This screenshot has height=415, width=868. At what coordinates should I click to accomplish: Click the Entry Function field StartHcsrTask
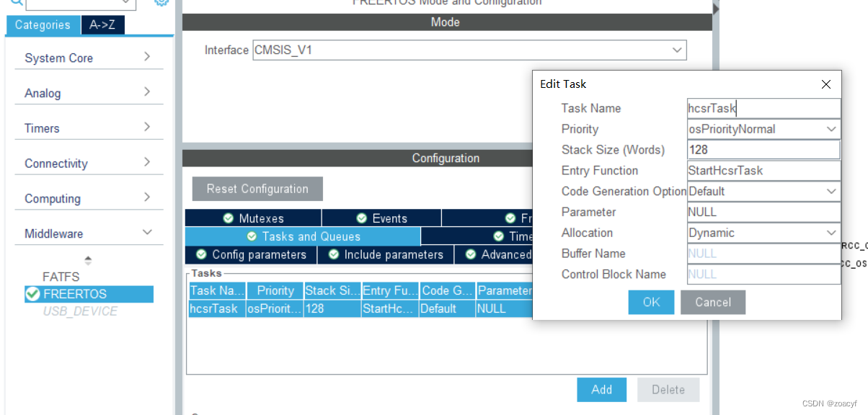point(763,171)
